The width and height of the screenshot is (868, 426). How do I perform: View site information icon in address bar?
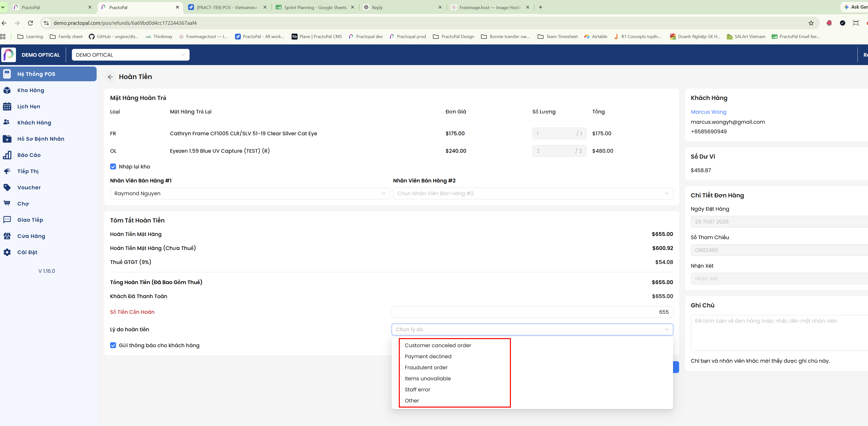(47, 23)
